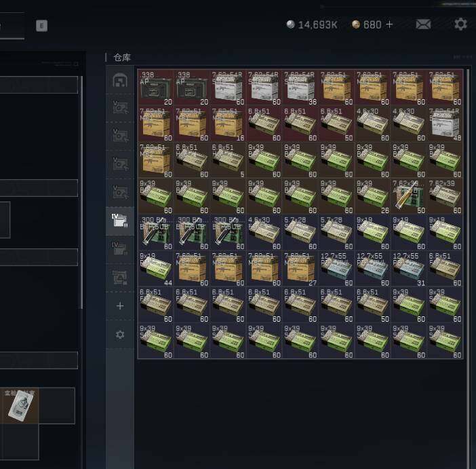Open the mail envelope icon

pyautogui.click(x=423, y=24)
